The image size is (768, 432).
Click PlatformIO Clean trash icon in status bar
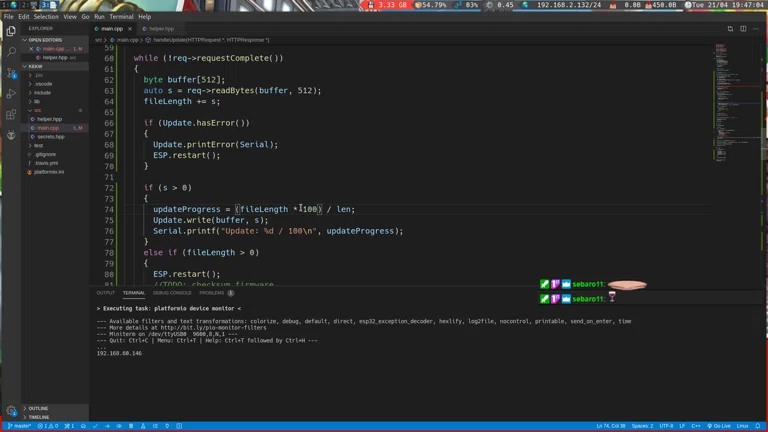131,426
